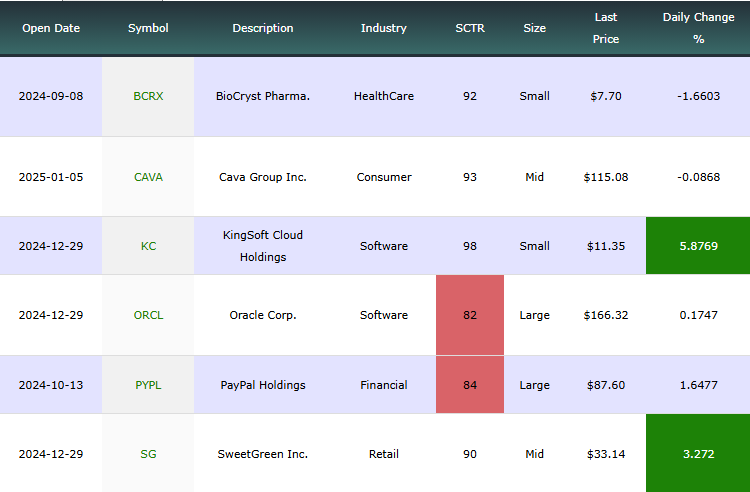The image size is (750, 492).
Task: Sort by the Industry column header
Action: click(384, 28)
